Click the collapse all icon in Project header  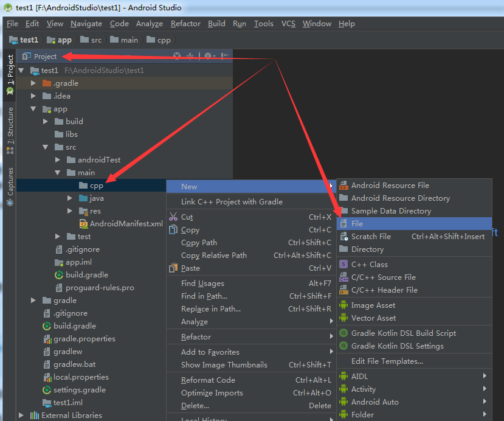click(190, 57)
